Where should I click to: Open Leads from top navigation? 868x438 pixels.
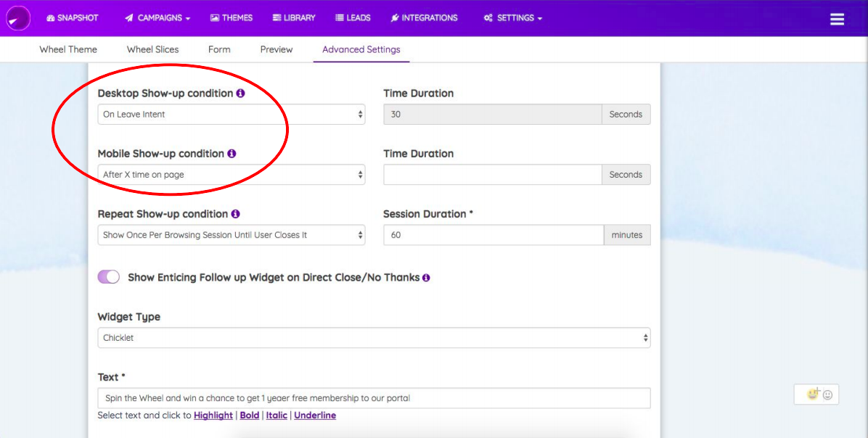pyautogui.click(x=353, y=17)
